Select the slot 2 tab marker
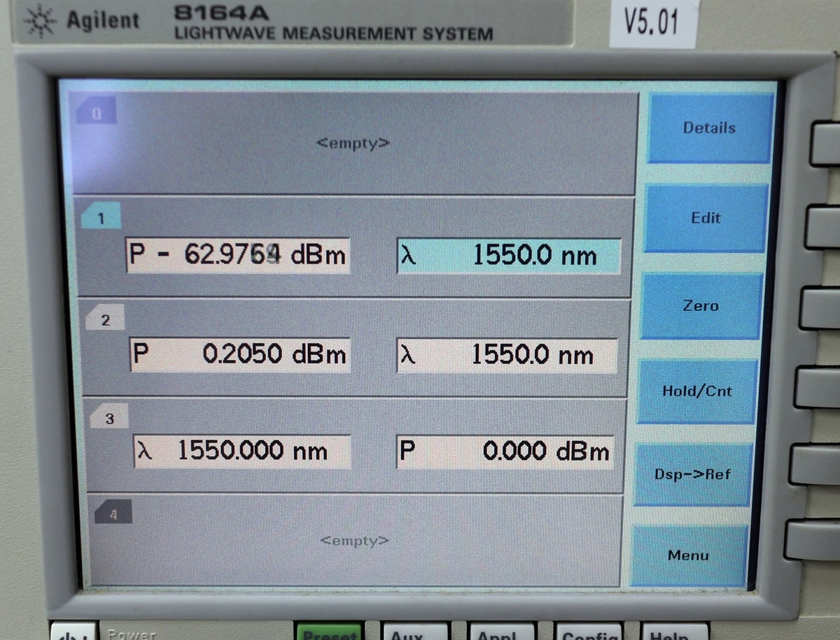Screen dimensions: 840x640 (x=104, y=319)
